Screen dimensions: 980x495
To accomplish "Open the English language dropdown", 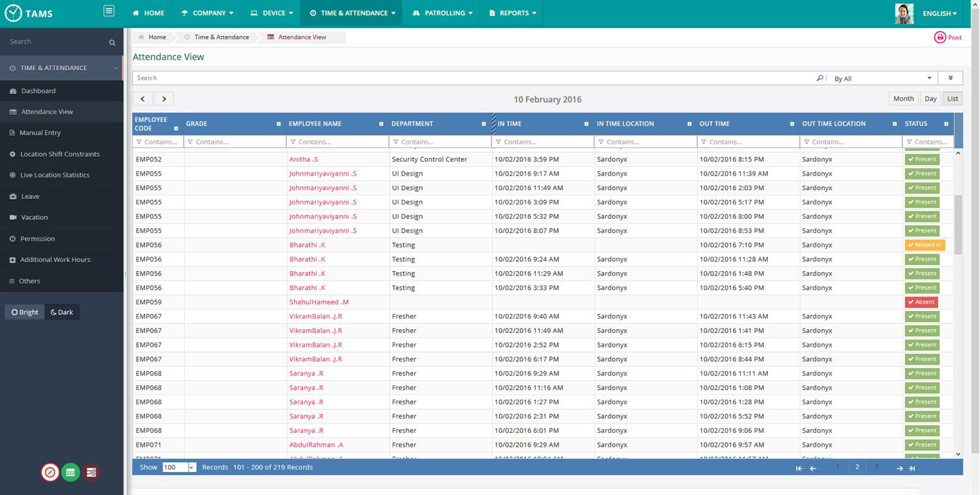I will 939,13.
